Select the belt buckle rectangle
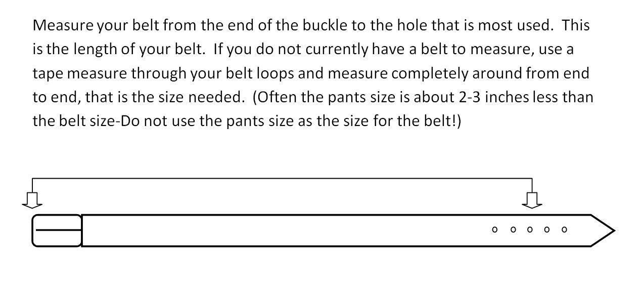This screenshot has height=288, width=644. coord(57,231)
